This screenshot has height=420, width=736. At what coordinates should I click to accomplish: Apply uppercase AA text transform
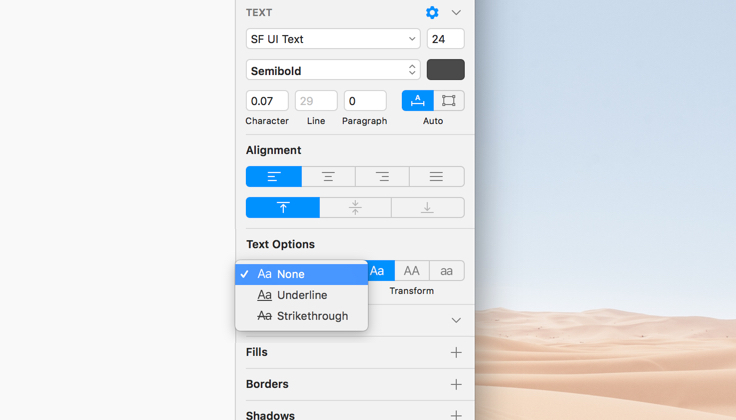coord(411,271)
